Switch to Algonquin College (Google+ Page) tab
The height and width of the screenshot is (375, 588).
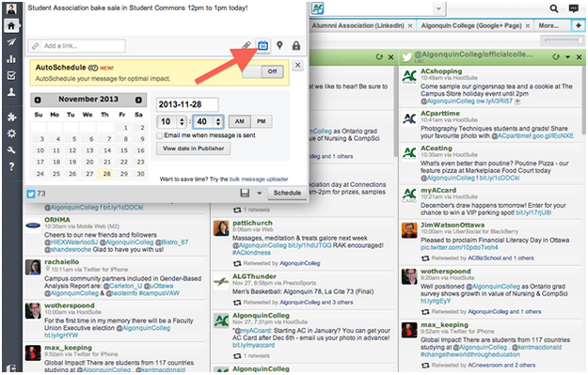(x=471, y=25)
